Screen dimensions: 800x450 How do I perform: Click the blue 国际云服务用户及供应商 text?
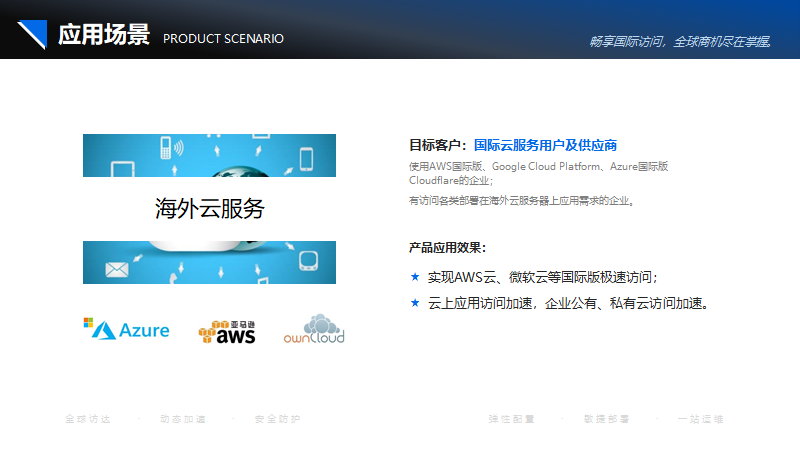click(x=545, y=145)
